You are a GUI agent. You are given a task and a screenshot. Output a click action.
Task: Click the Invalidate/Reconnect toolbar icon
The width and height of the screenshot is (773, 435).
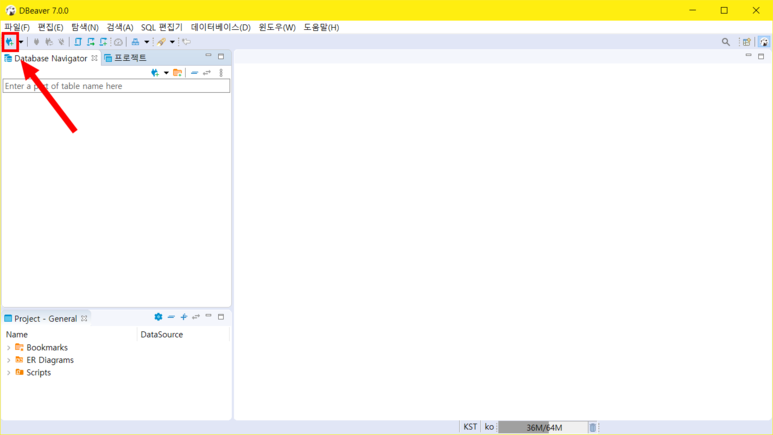(49, 42)
